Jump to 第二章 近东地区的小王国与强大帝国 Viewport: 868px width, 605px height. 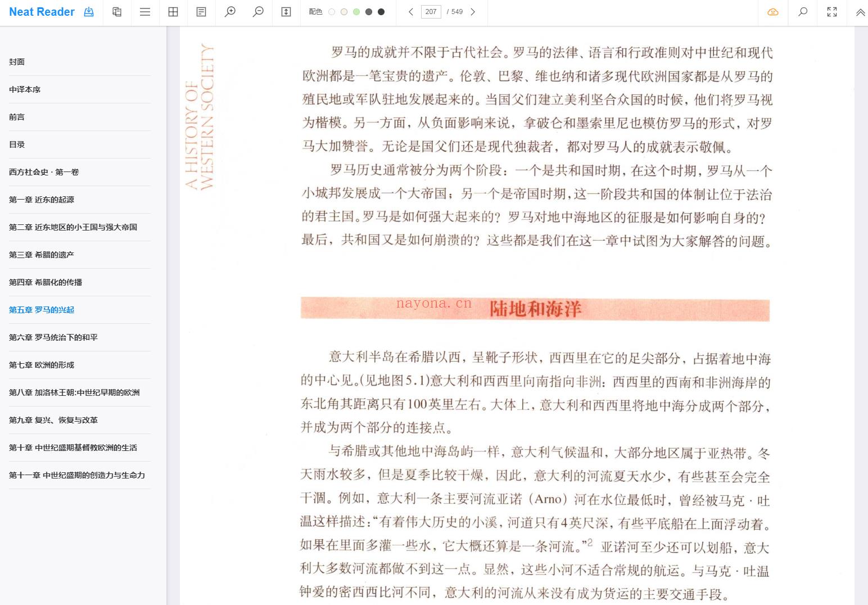pos(80,227)
